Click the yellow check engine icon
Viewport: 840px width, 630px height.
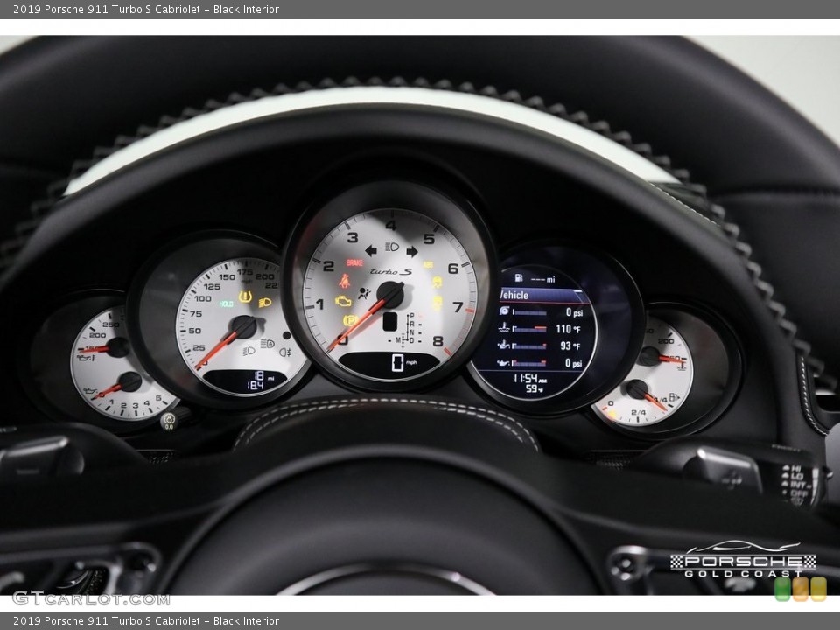coord(343,302)
